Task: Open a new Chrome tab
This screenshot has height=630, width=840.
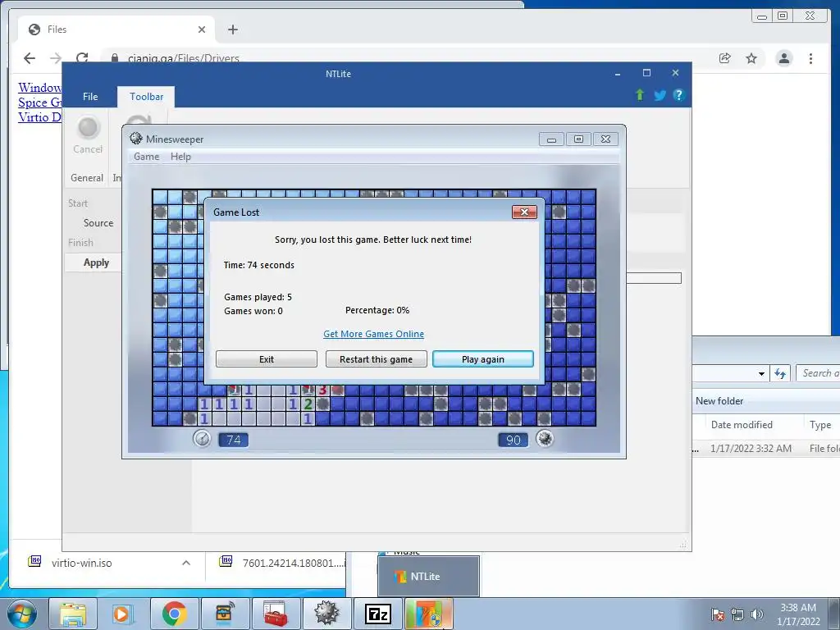Action: point(232,30)
